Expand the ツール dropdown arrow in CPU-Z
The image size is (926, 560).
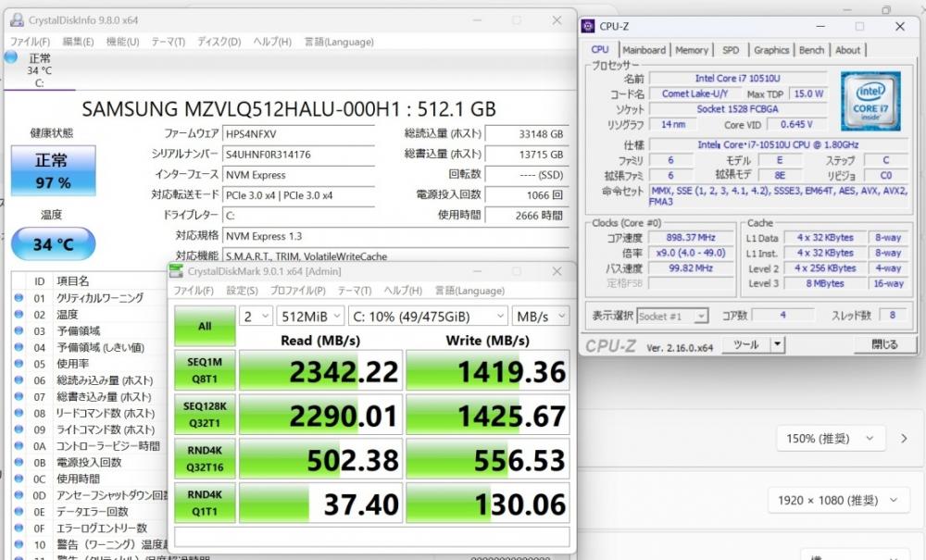(778, 344)
